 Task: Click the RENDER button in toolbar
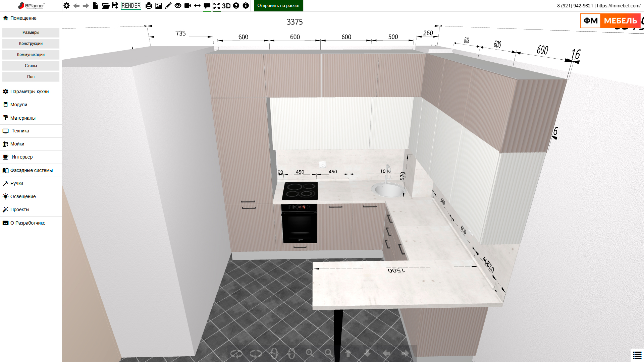tap(131, 6)
